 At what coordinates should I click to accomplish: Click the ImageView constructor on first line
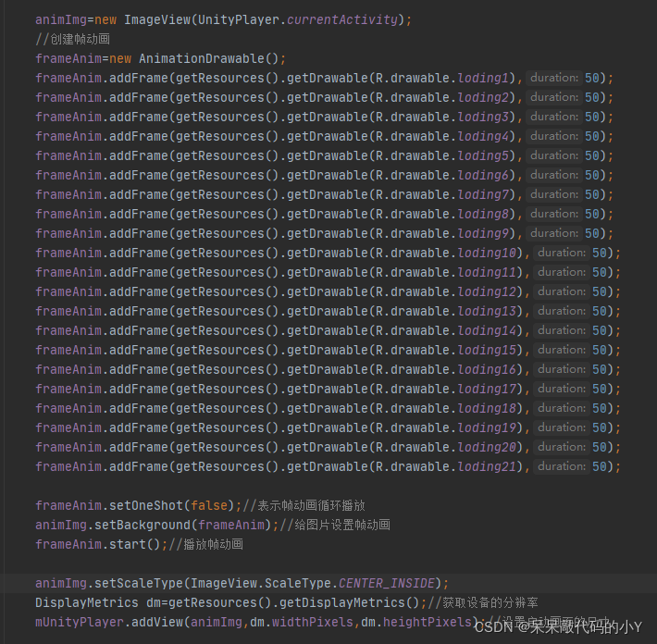click(x=156, y=19)
